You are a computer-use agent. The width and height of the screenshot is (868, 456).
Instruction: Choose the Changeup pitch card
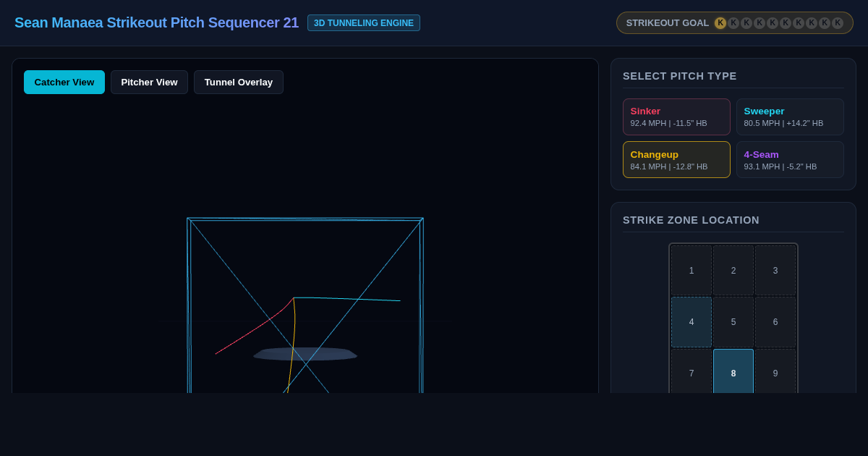pos(676,159)
